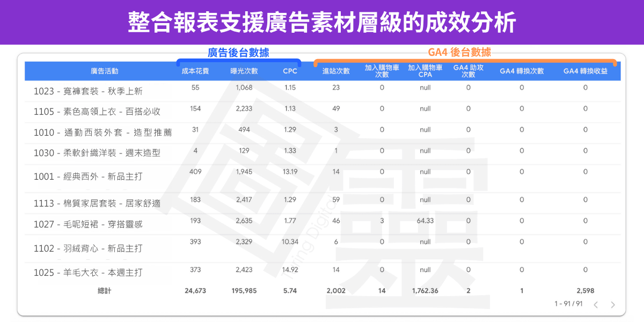Screen dimensions: 644x322
Task: Click total impressions value 195,985
Action: click(244, 290)
